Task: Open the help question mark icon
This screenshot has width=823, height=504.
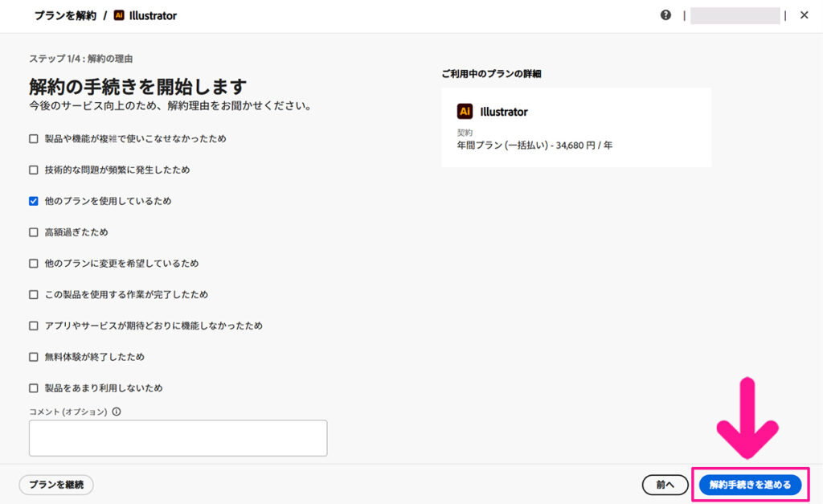Action: click(x=665, y=14)
